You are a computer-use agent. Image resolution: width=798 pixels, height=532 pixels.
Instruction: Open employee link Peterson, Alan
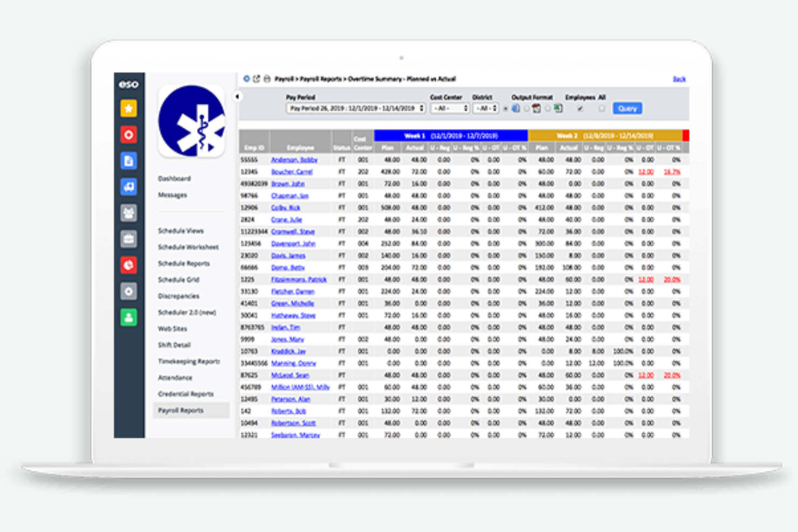[x=290, y=399]
